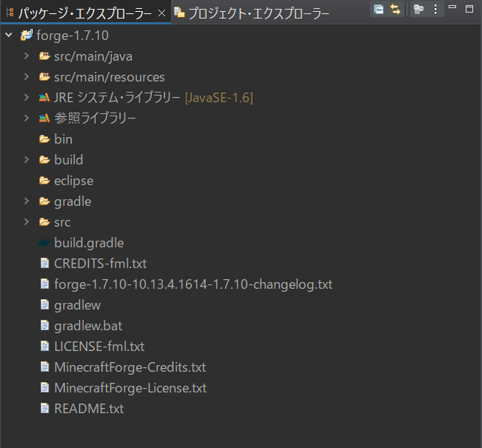Select the src/main/java label

(x=93, y=56)
